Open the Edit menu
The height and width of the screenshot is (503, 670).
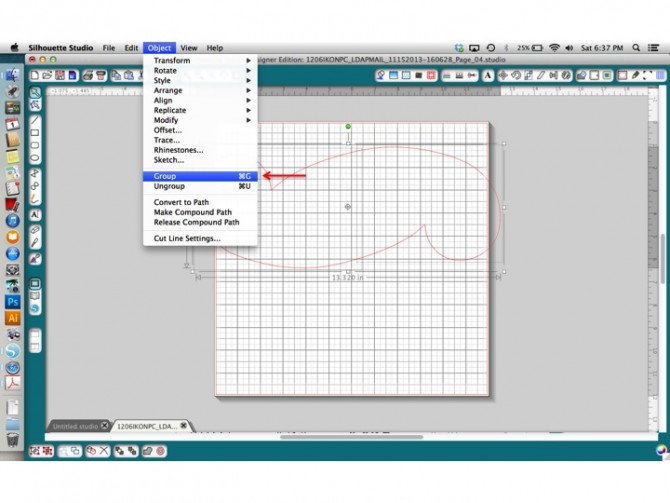click(x=131, y=48)
